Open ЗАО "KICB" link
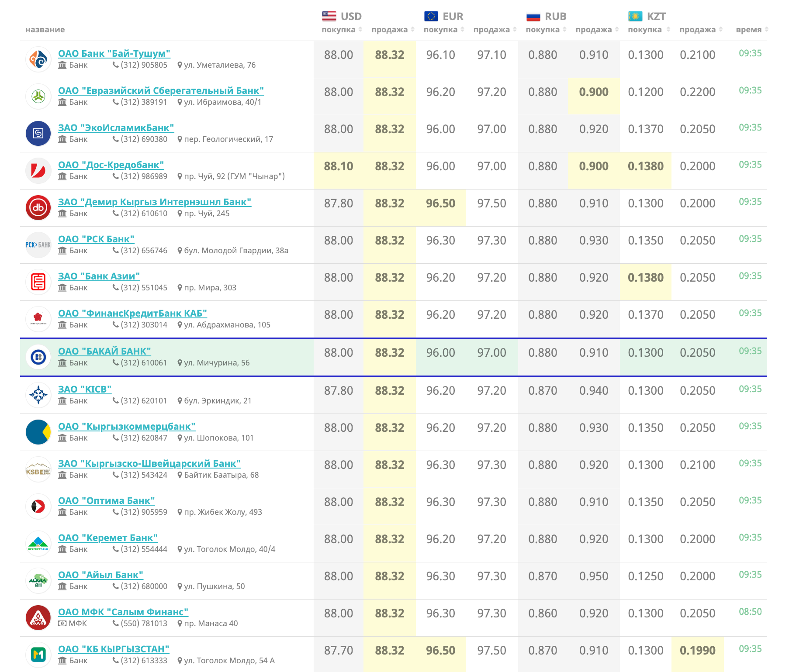This screenshot has height=672, width=789. pyautogui.click(x=85, y=389)
